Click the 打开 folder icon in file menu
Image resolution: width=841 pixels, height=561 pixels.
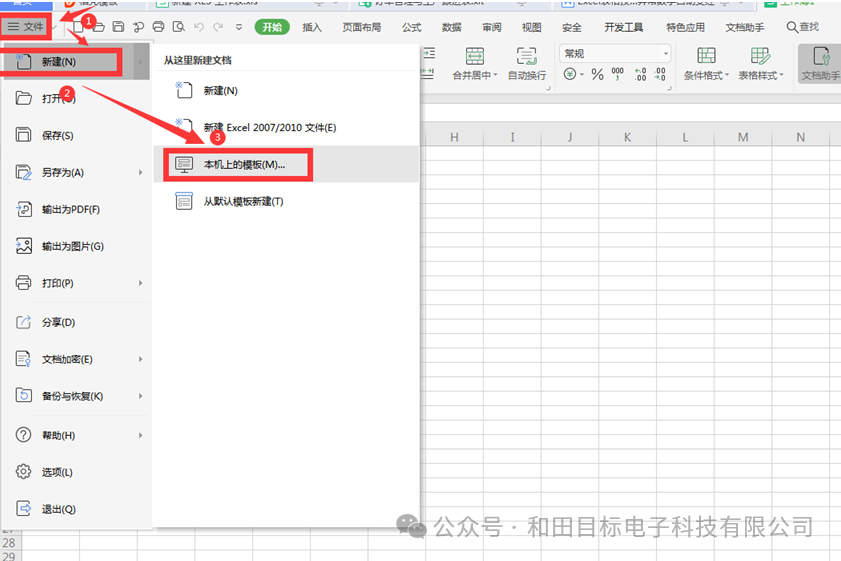(23, 98)
